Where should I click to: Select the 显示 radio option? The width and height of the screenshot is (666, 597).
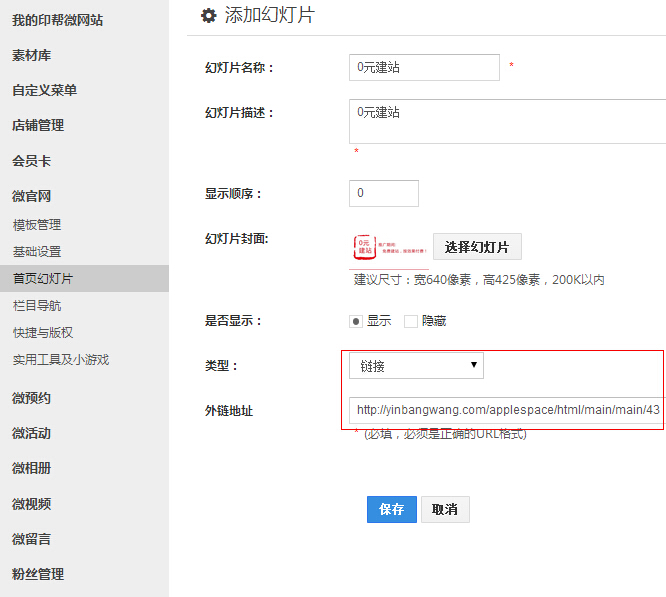coord(355,321)
